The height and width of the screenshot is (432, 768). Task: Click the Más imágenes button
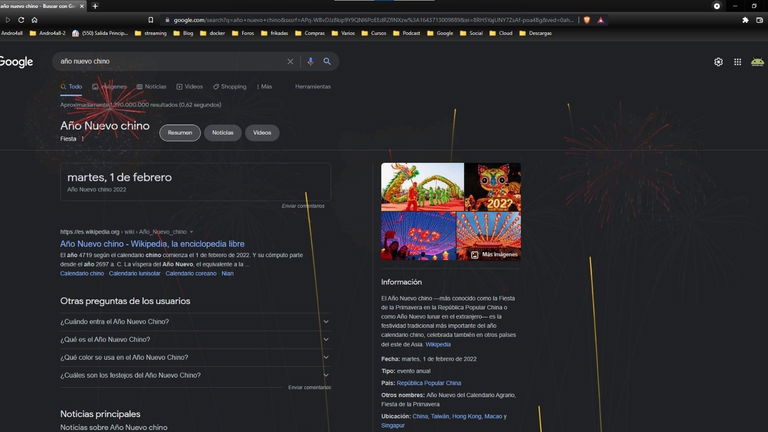(494, 255)
